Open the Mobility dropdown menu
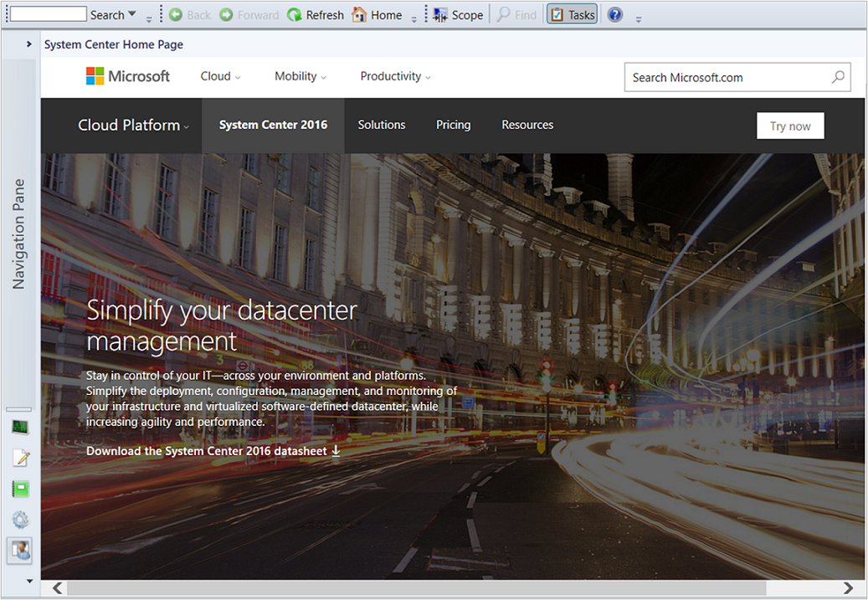The image size is (868, 600). tap(300, 76)
